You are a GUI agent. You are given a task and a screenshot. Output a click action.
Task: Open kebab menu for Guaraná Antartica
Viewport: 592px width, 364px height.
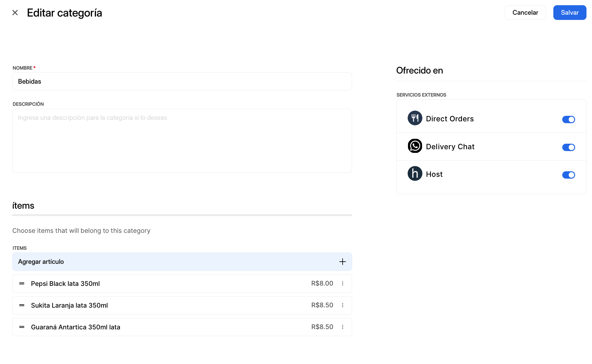tap(343, 327)
